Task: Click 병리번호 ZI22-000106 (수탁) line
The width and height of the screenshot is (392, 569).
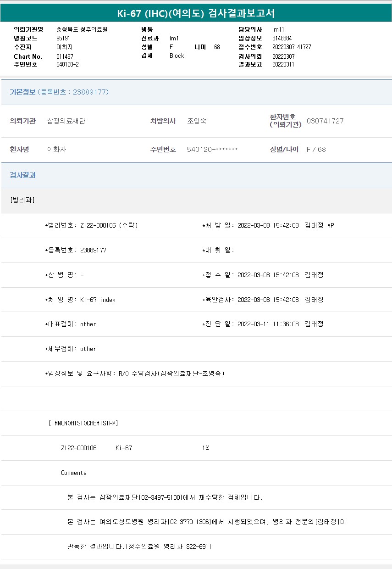Action: (x=92, y=225)
